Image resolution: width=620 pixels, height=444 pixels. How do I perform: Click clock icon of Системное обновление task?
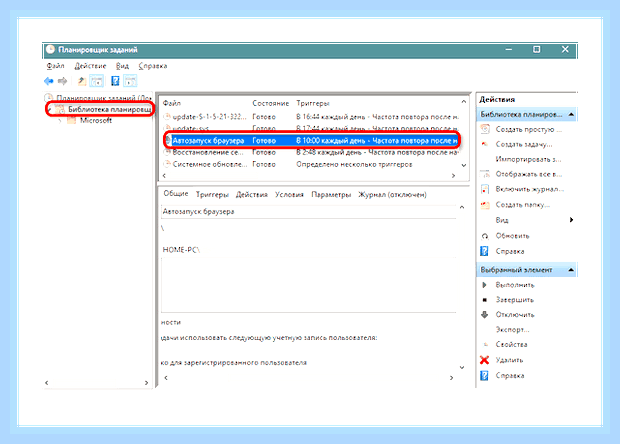(168, 164)
